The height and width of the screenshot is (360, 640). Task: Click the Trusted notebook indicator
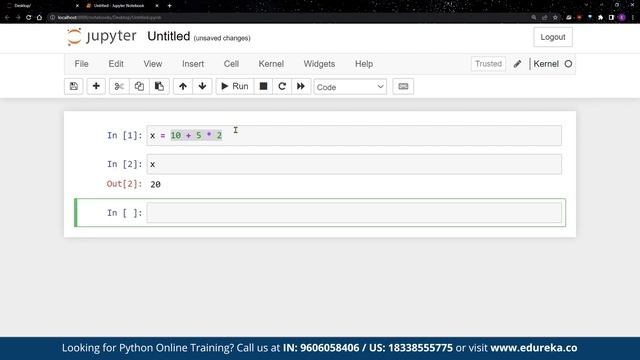488,64
